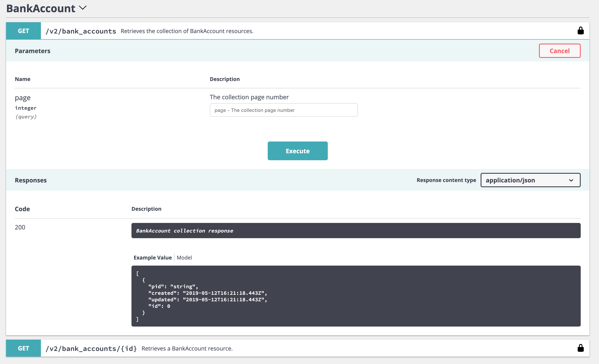This screenshot has height=364, width=599.
Task: Click the 200 response code
Action: [20, 227]
